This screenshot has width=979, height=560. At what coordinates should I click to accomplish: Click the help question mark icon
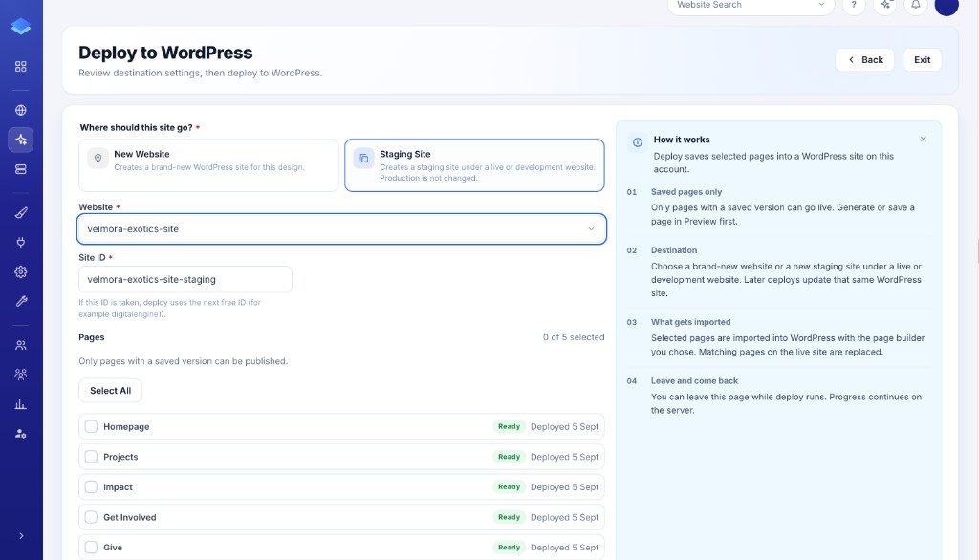coord(854,5)
